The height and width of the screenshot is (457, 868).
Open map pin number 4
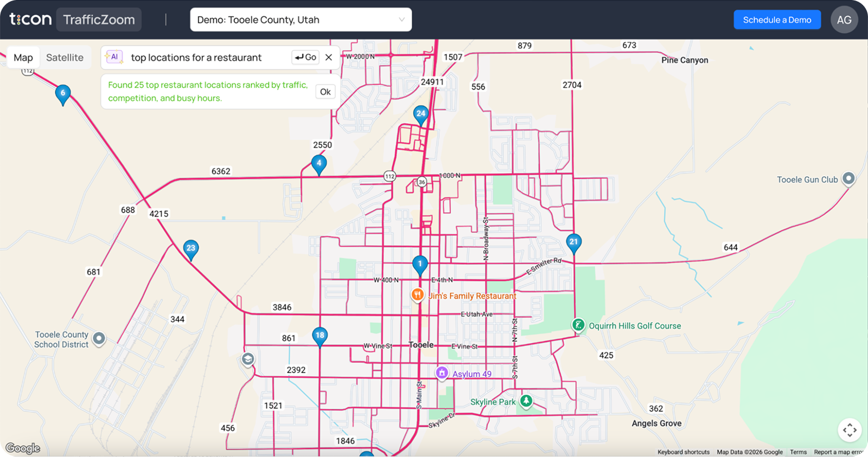(319, 164)
